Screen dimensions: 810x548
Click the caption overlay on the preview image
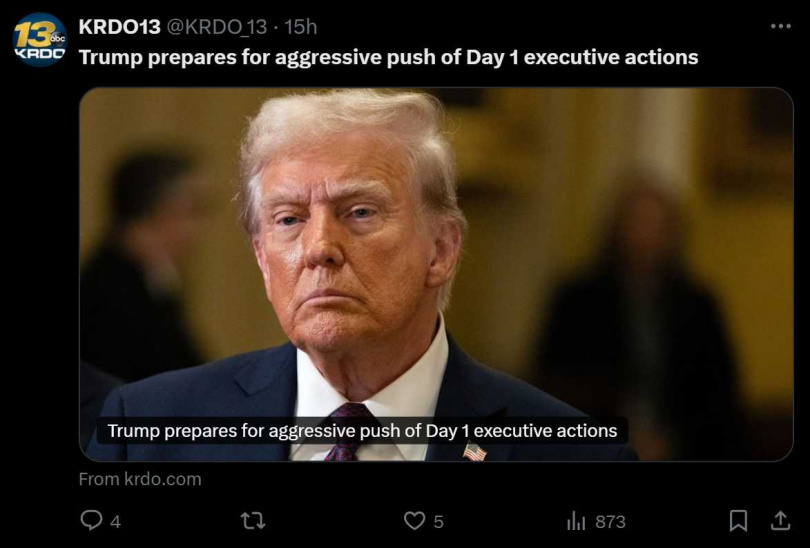click(362, 431)
